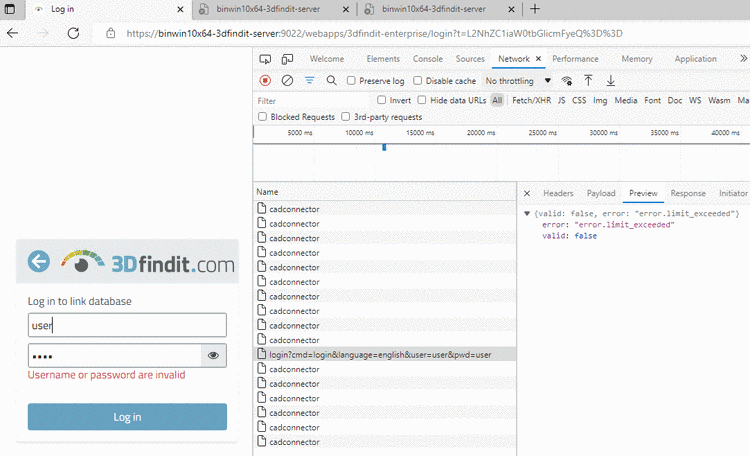This screenshot has height=456, width=750.
Task: Switch to the Elements tab
Action: pyautogui.click(x=383, y=58)
